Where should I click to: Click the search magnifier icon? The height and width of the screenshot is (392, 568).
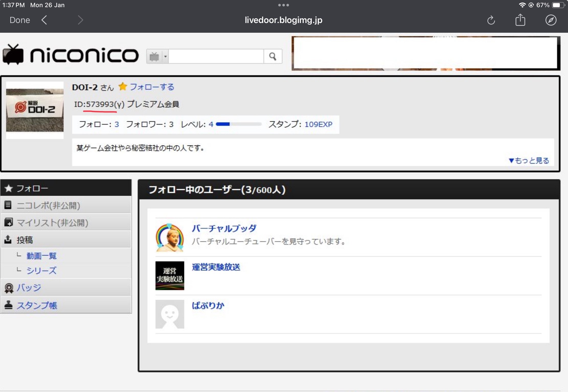point(273,56)
